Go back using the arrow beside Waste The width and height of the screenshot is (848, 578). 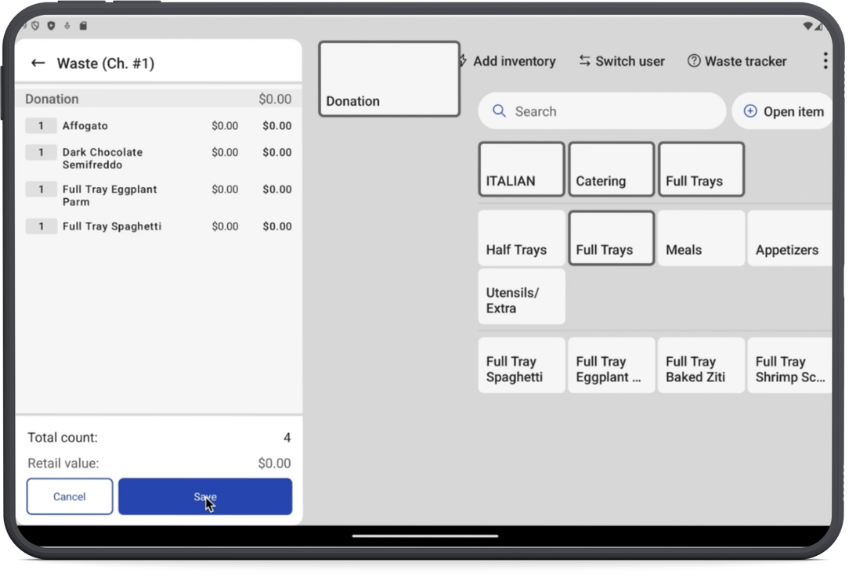[x=38, y=63]
